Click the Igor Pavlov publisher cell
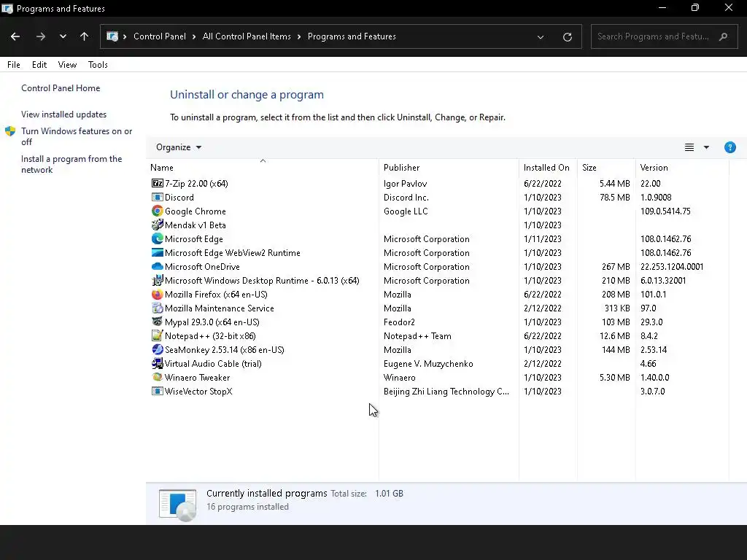The height and width of the screenshot is (560, 747). (x=405, y=183)
